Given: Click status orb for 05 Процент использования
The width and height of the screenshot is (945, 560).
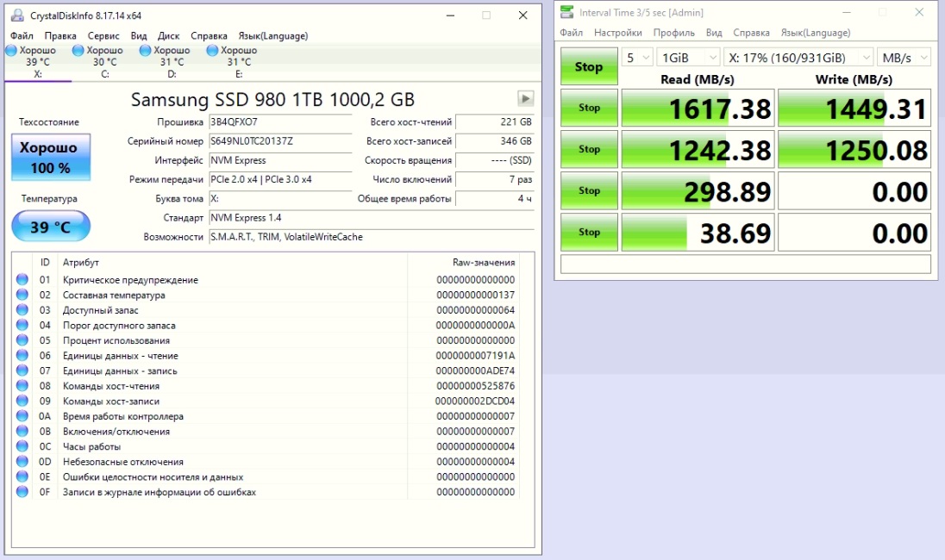Looking at the screenshot, I should tap(22, 340).
